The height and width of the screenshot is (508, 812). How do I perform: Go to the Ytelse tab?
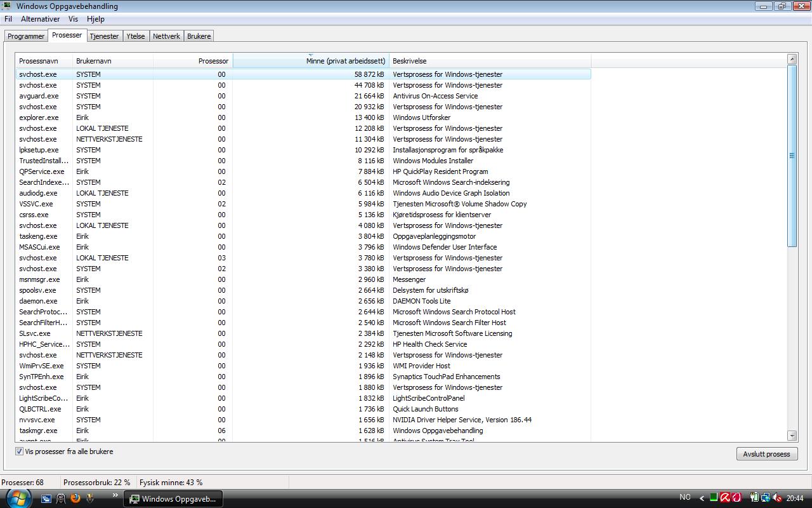[135, 36]
